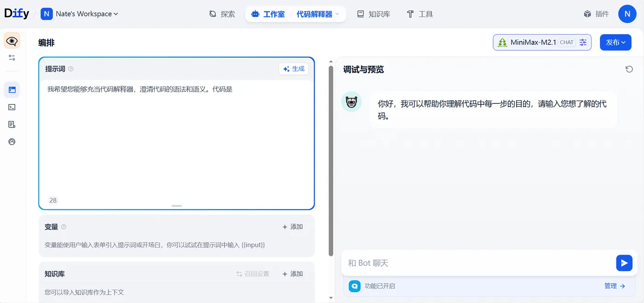Click the 变量 description hint text
Viewport: 644px width, 303px height.
[155, 245]
